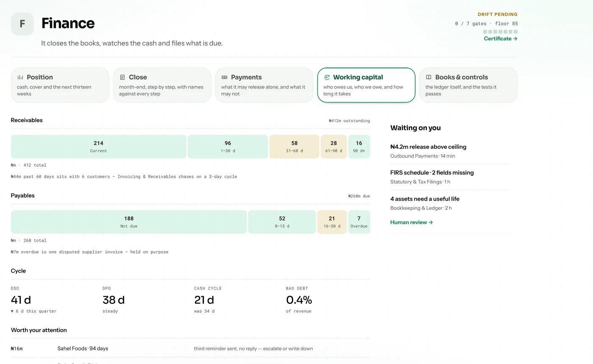Image resolution: width=593 pixels, height=364 pixels.
Task: Click the 0 / 7 gates floor text
Action: 486,24
